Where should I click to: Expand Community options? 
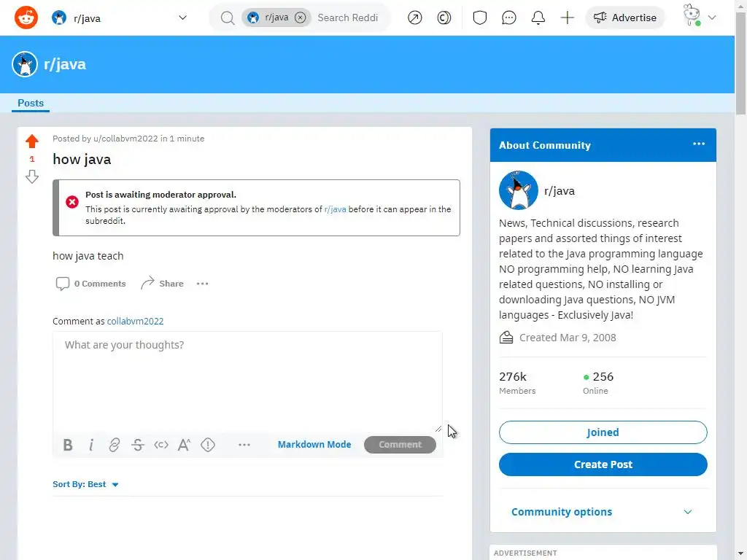pyautogui.click(x=602, y=512)
